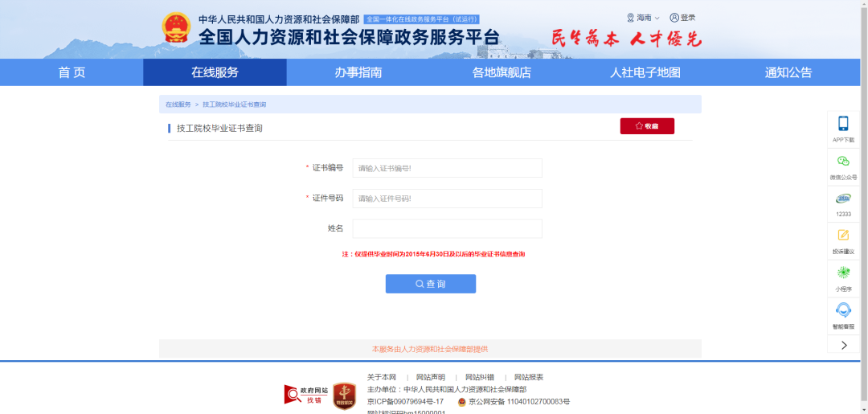
Task: Expand the 海南 region dropdown
Action: [643, 18]
